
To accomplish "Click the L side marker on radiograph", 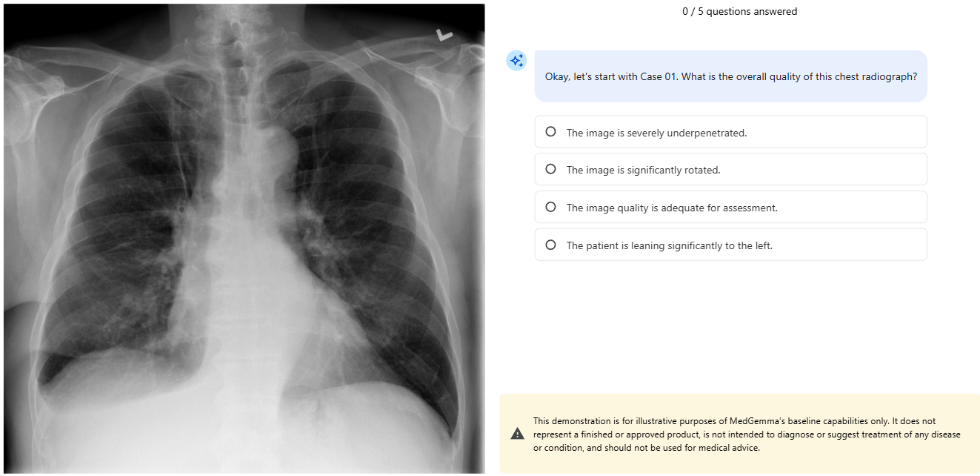I will (x=444, y=35).
